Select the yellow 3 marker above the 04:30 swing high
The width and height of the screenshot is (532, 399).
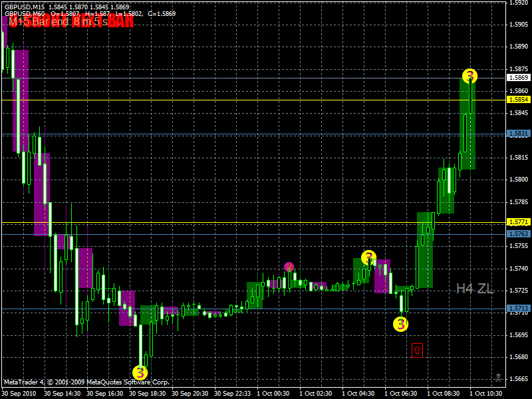tap(369, 257)
